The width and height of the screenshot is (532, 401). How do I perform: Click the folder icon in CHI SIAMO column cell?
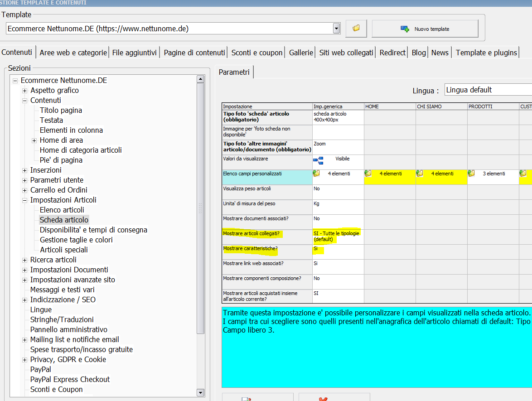(x=420, y=174)
